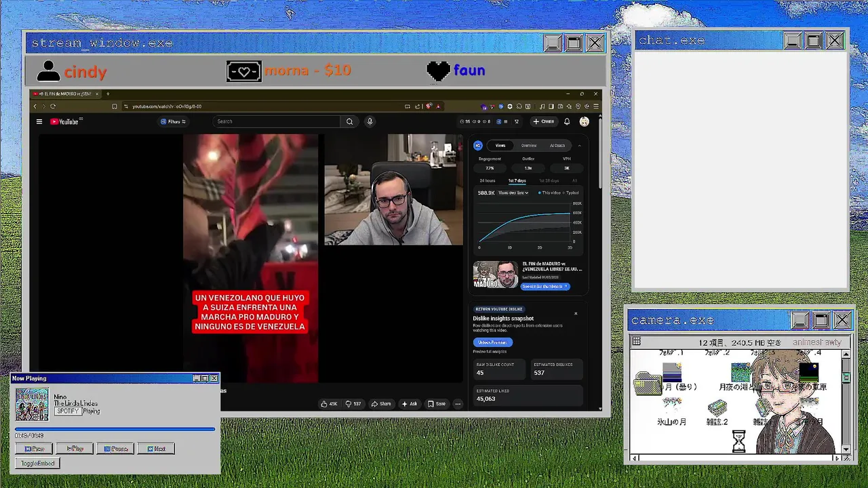Dismiss the Dislike insights snapshot panel
Screen dimensions: 868x488
point(576,313)
